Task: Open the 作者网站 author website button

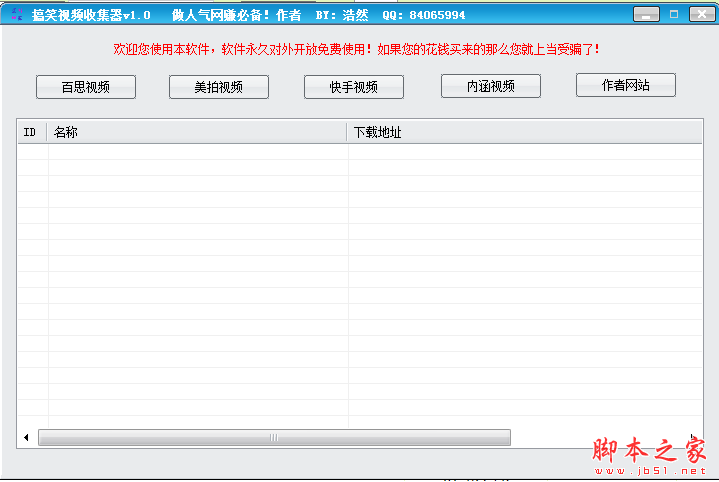Action: pos(625,85)
